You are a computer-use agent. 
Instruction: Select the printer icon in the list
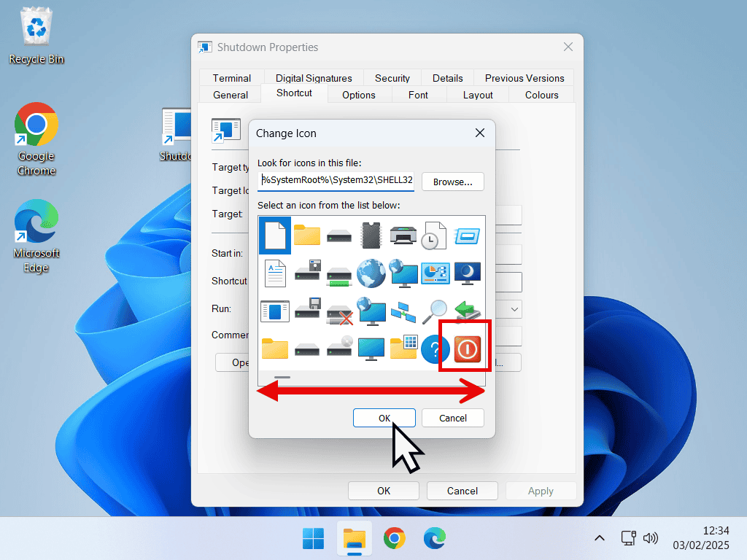point(403,236)
